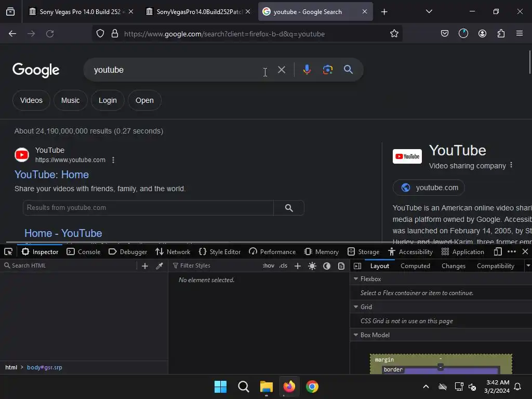
Task: Grab a color with eyedropper
Action: tap(159, 265)
